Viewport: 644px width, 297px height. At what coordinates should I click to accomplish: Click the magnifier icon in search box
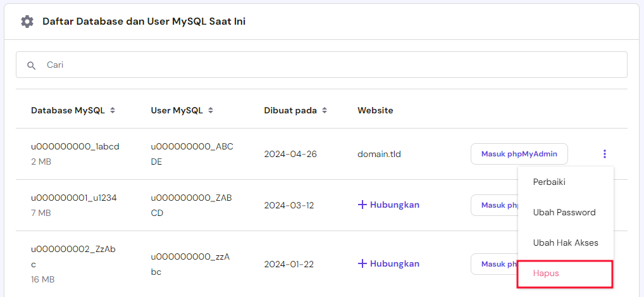32,65
